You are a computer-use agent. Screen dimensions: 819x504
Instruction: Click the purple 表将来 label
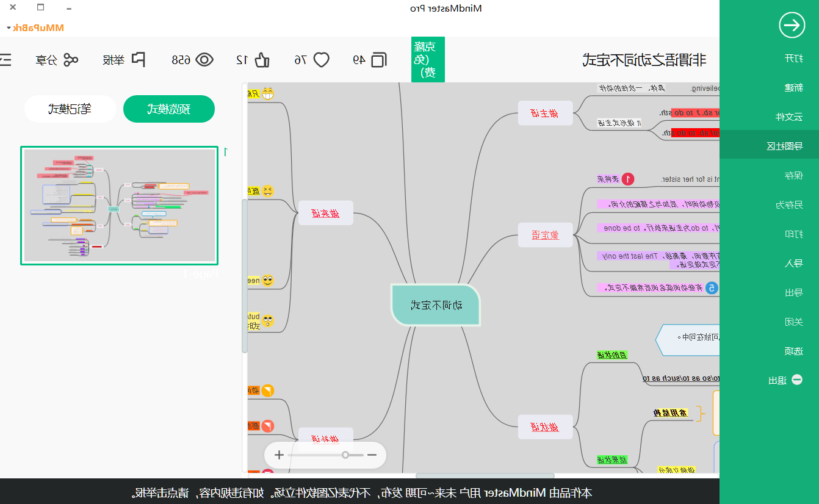coord(608,179)
